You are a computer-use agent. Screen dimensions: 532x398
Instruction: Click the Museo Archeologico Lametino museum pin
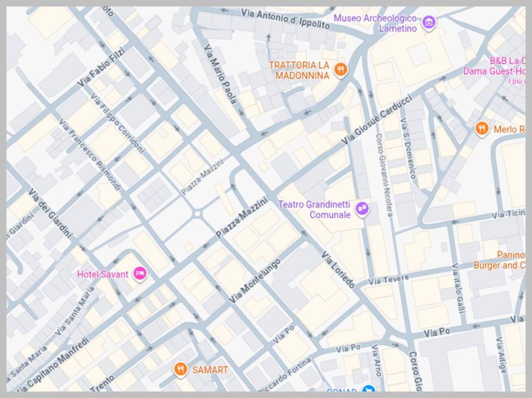429,23
